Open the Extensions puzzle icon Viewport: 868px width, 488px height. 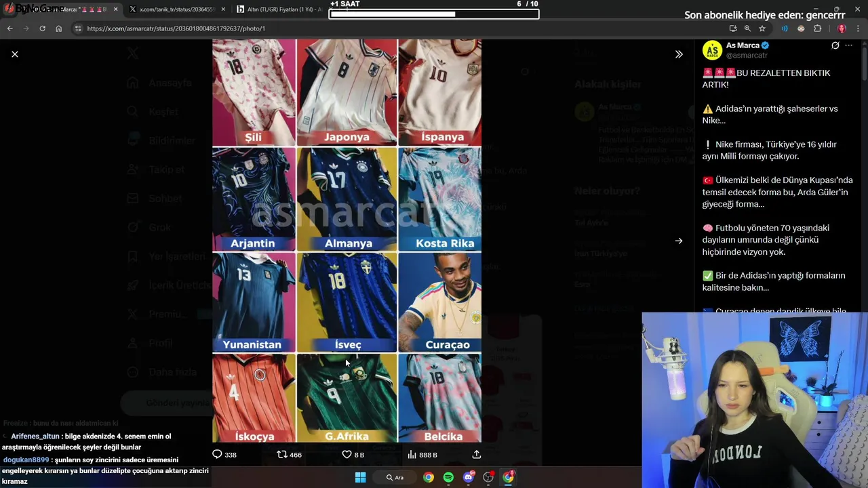coord(817,28)
